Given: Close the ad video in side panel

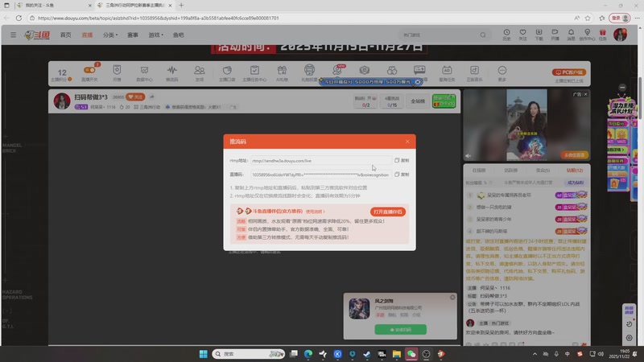Looking at the screenshot, I should tap(586, 94).
